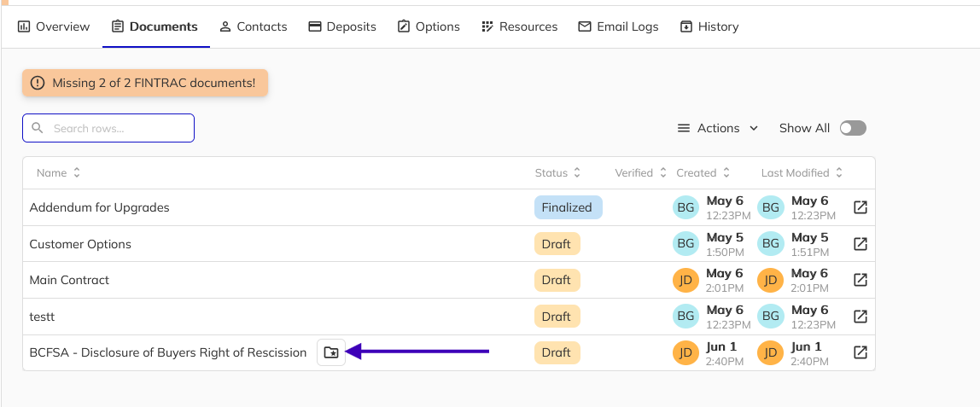Click the FINTRAC warning exclamation icon
Image resolution: width=980 pixels, height=407 pixels.
pyautogui.click(x=38, y=83)
